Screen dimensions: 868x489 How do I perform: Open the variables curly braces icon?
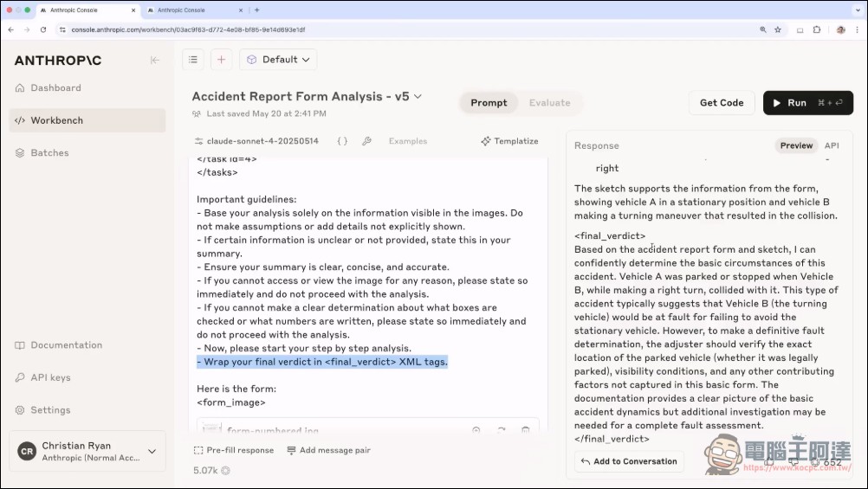point(343,141)
